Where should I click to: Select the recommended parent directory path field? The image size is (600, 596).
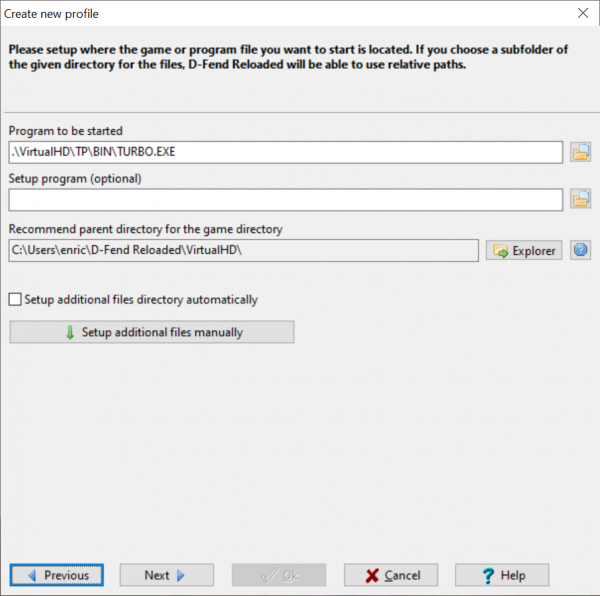coord(243,250)
